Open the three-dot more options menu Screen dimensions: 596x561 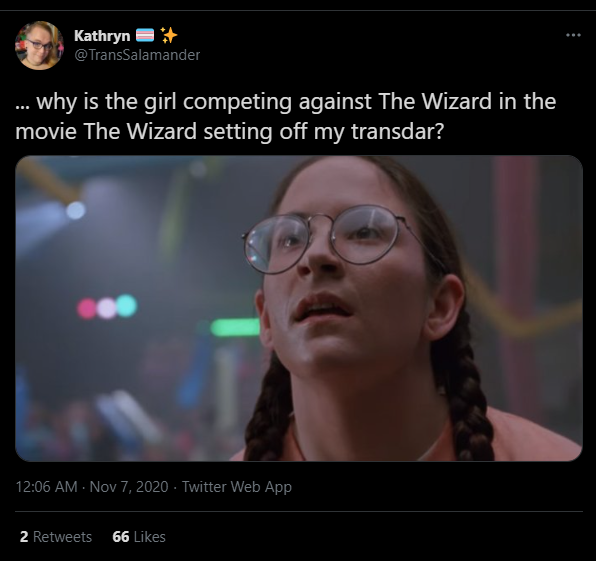pyautogui.click(x=573, y=35)
